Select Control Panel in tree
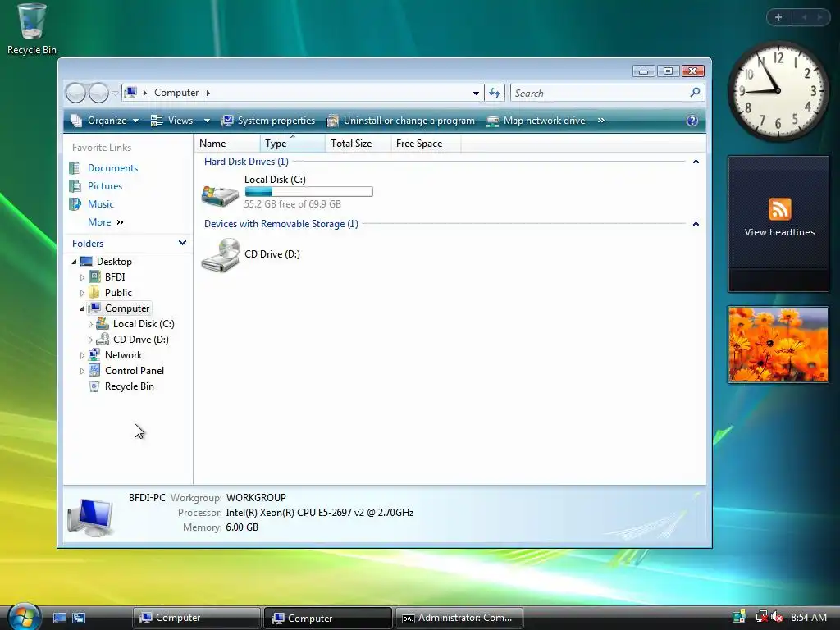840x630 pixels. [x=134, y=370]
